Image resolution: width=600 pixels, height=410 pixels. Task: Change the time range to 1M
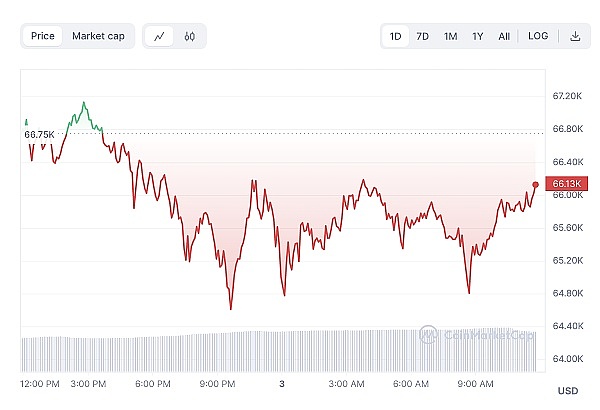450,36
